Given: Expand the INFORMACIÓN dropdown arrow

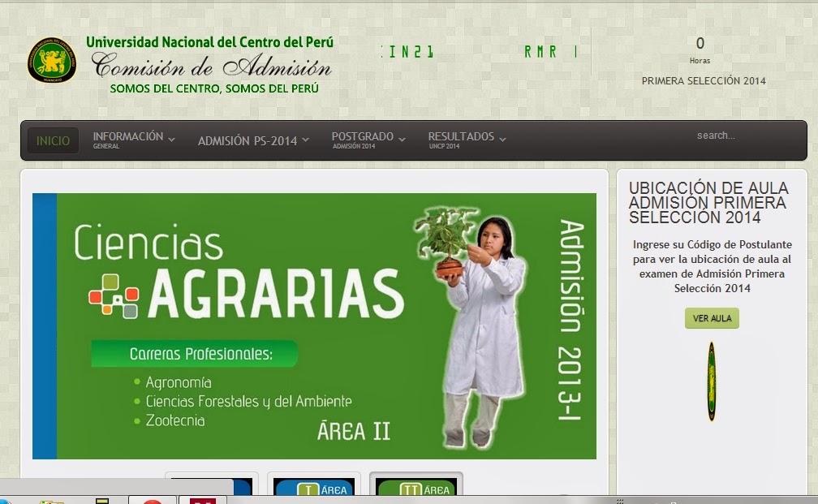Looking at the screenshot, I should pos(171,140).
